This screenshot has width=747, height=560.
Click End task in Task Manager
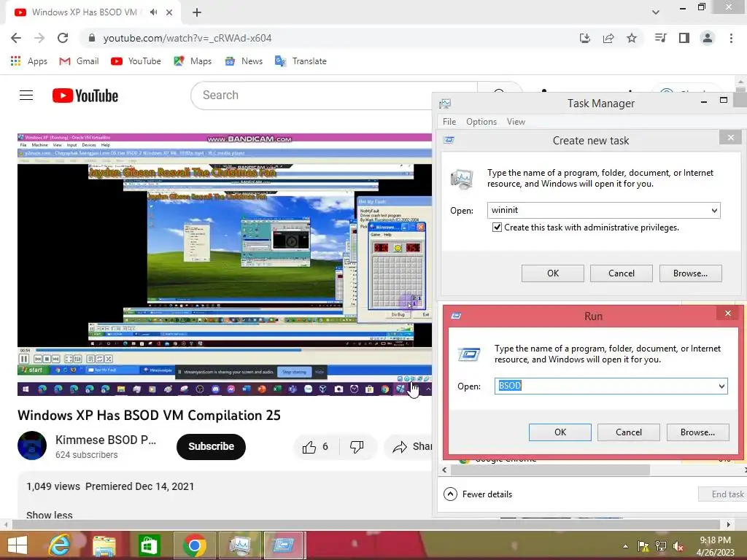click(x=723, y=494)
